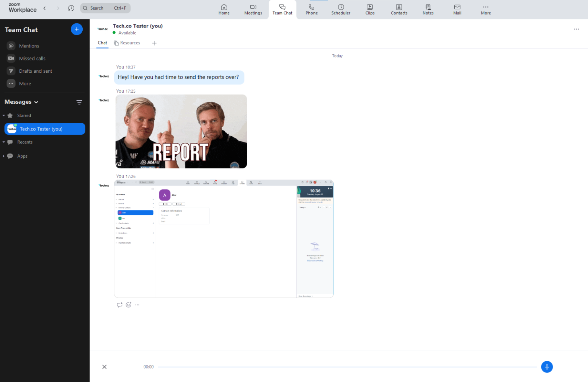
Task: Open the Scheduler view
Action: [x=341, y=9]
